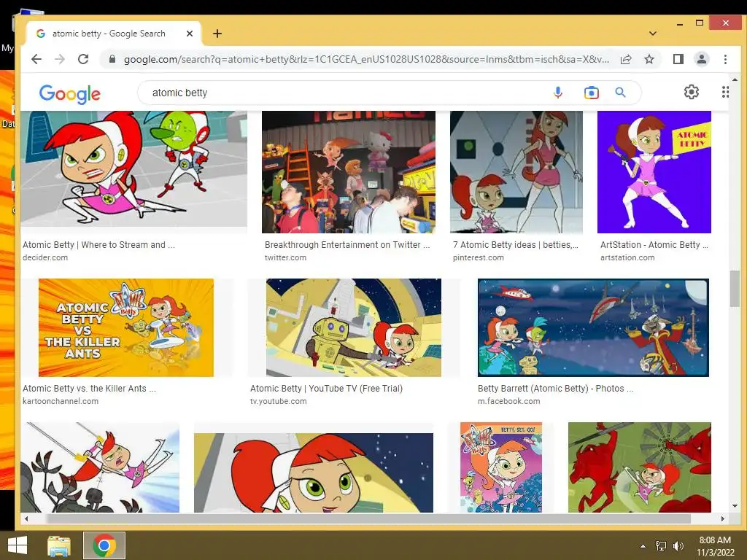Click the Chrome taskbar icon
Viewport: 747px width, 560px height.
pyautogui.click(x=104, y=545)
